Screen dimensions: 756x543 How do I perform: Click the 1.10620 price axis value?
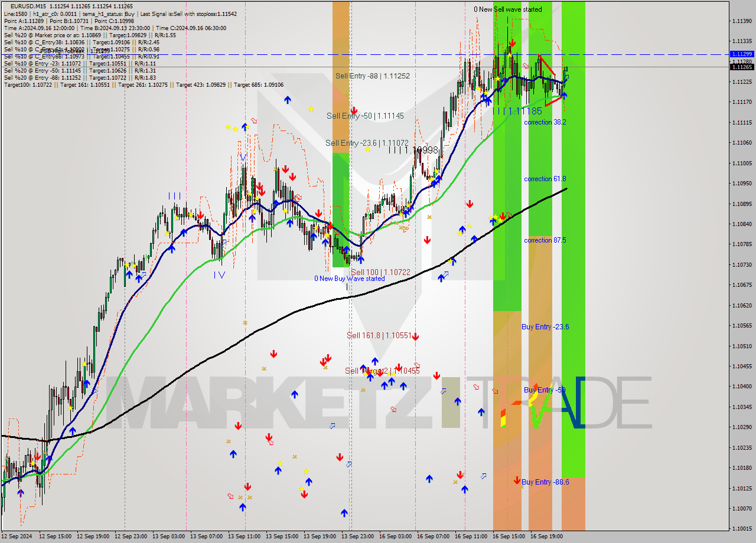[742, 305]
